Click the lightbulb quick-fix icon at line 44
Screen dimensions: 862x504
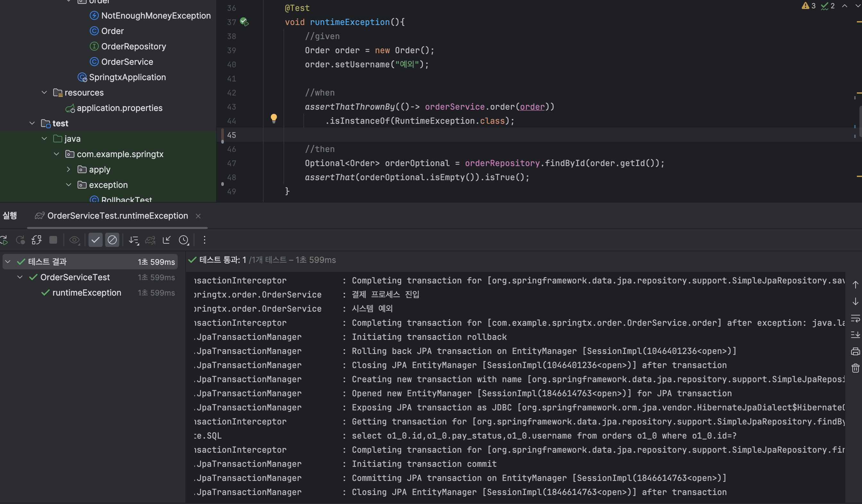[x=274, y=118]
